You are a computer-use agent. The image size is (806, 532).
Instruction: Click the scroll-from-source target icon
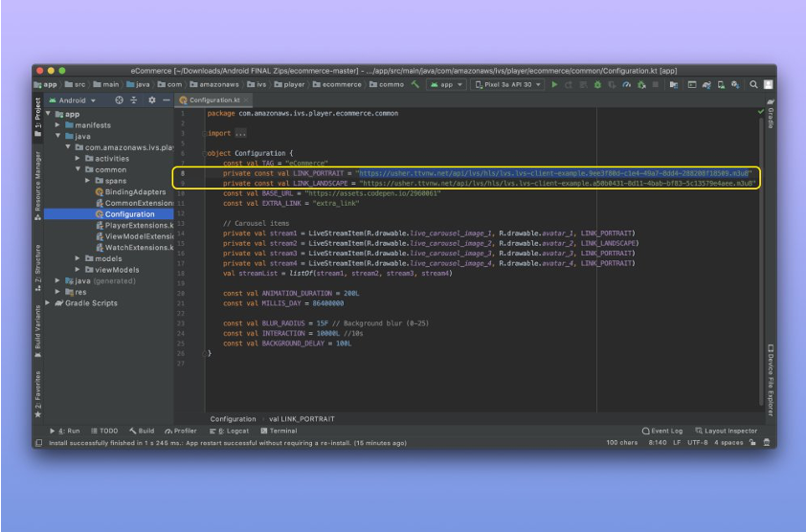click(x=119, y=100)
